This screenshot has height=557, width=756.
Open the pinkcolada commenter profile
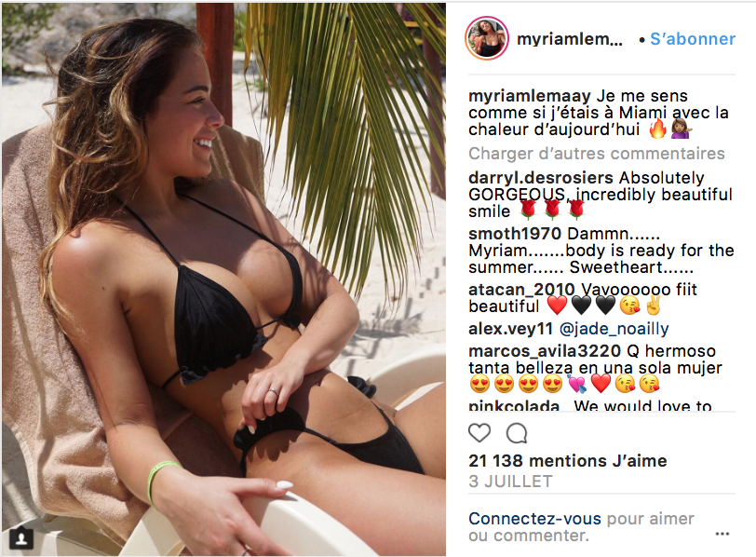click(514, 405)
